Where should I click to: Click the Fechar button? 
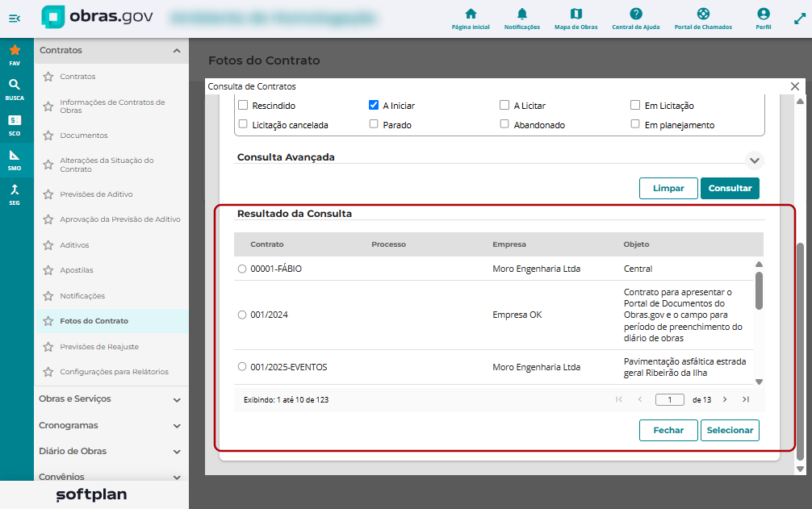(x=668, y=431)
